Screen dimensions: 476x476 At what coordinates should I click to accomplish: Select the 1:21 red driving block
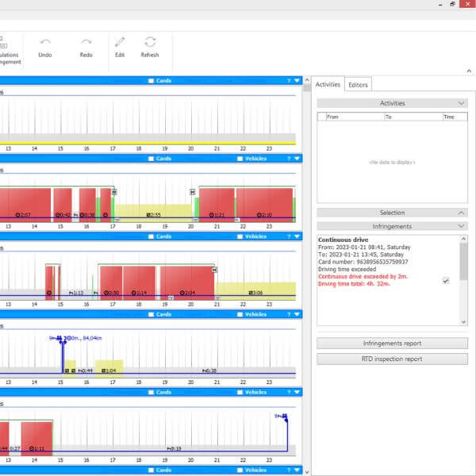[x=217, y=205]
